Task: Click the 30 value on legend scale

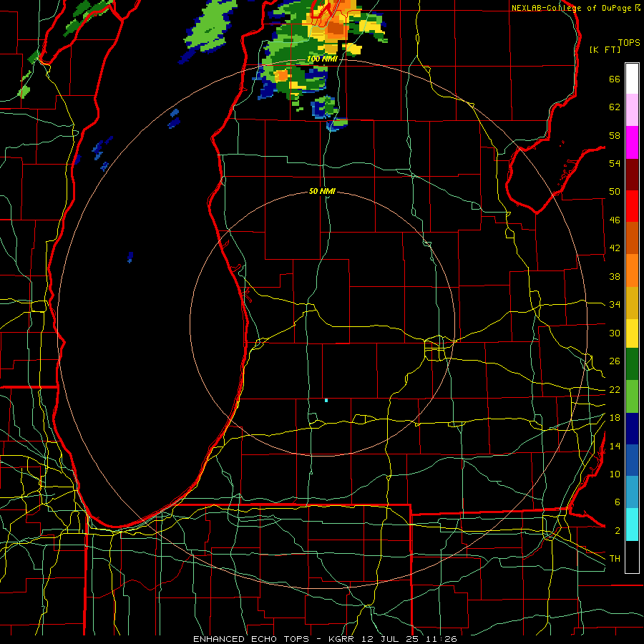Action: [x=615, y=333]
